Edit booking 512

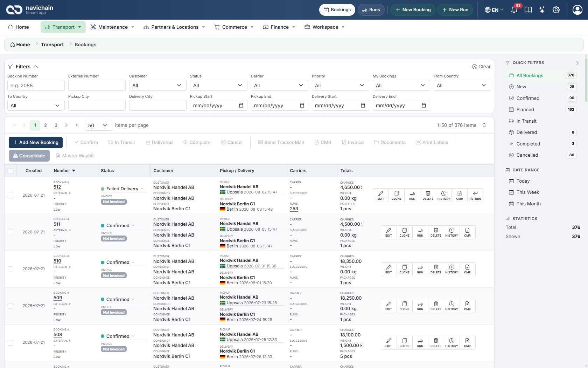point(381,195)
